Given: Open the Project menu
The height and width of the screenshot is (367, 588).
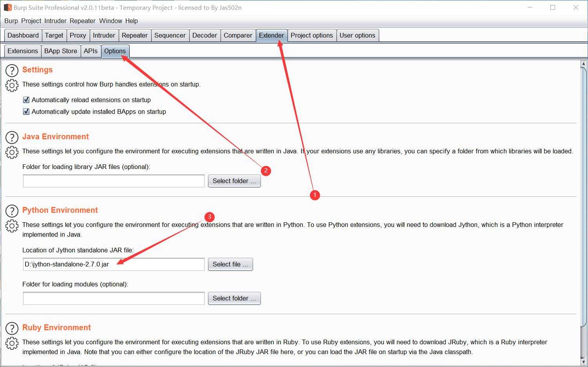Looking at the screenshot, I should click(31, 21).
